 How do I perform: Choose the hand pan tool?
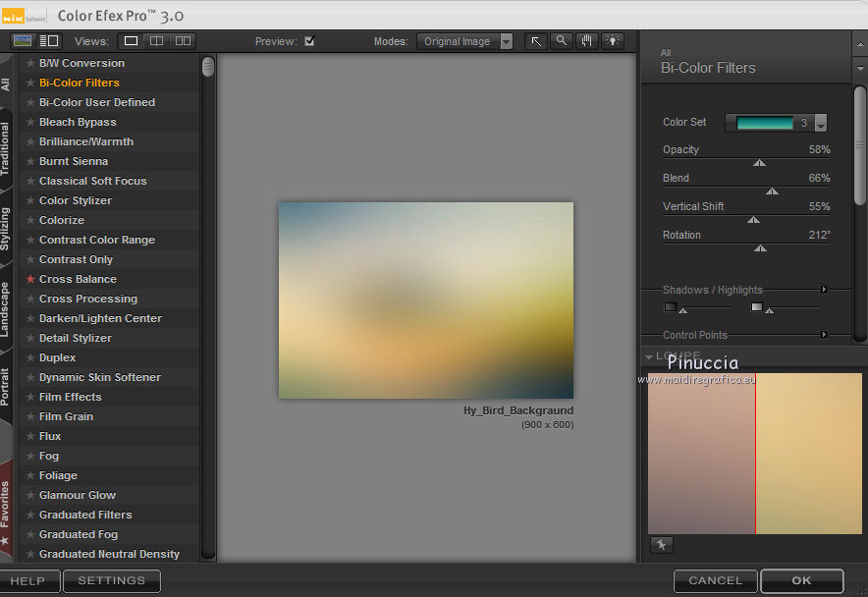click(x=587, y=41)
